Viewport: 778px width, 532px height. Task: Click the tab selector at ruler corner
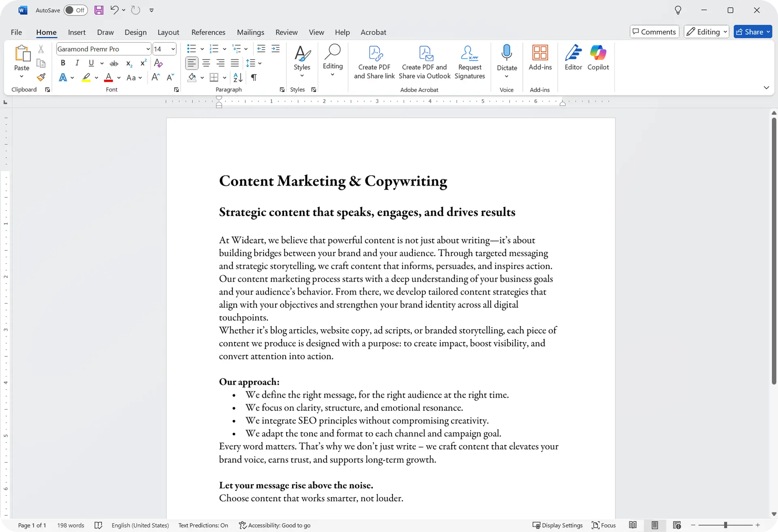5,102
